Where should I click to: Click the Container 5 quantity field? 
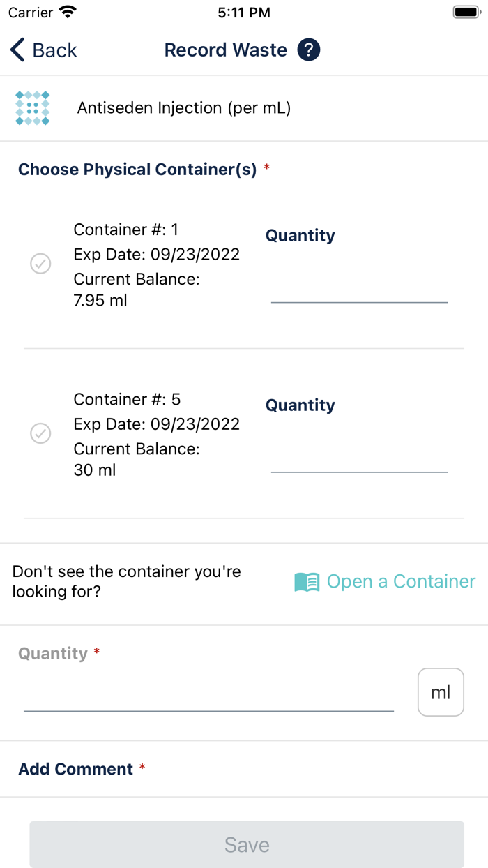[359, 458]
